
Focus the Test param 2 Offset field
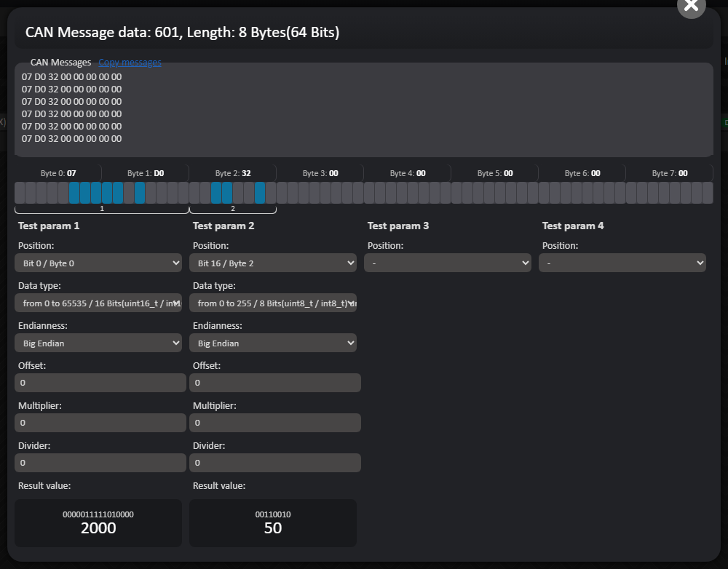point(275,383)
